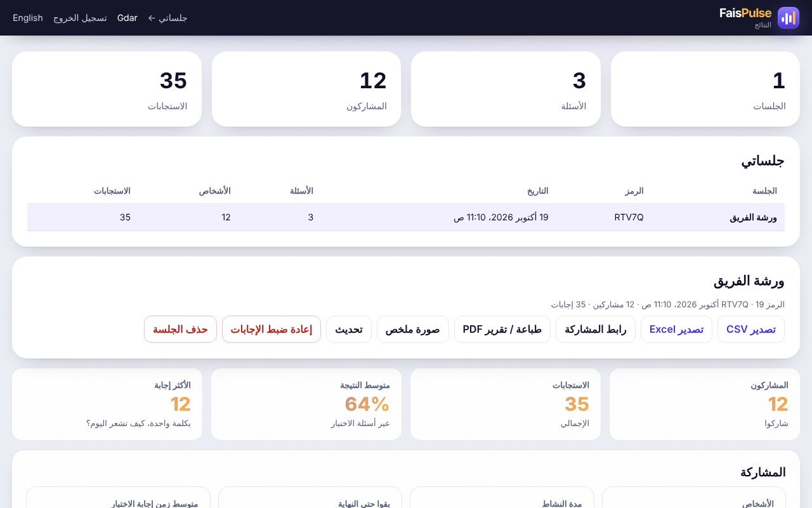Click the الأكثر إجابة stat card
Viewport: 812px width, 508px height.
coord(107,404)
